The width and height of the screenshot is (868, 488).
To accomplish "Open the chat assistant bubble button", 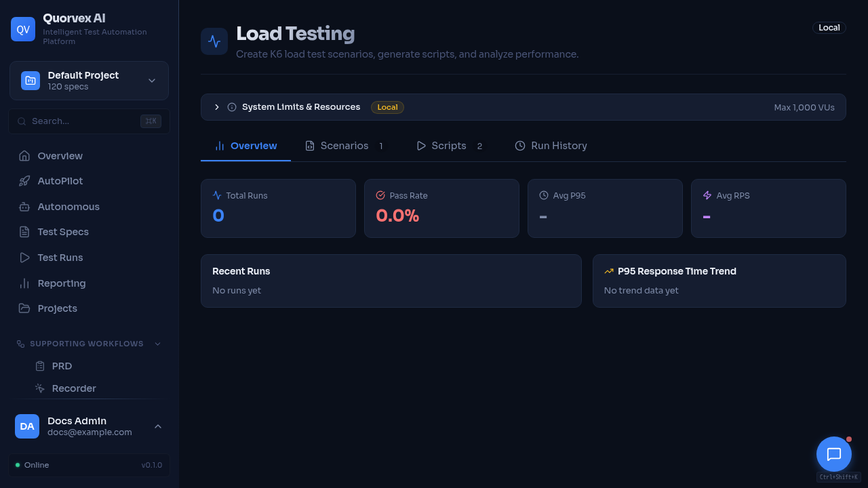I will pyautogui.click(x=834, y=454).
